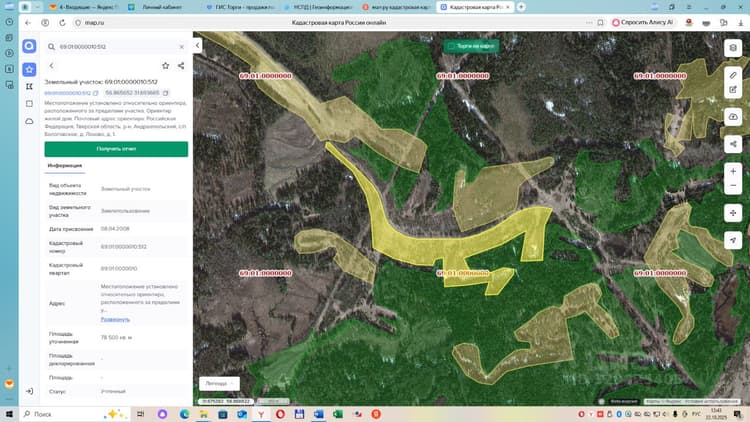Add parcel to favorites with star icon

tap(165, 66)
